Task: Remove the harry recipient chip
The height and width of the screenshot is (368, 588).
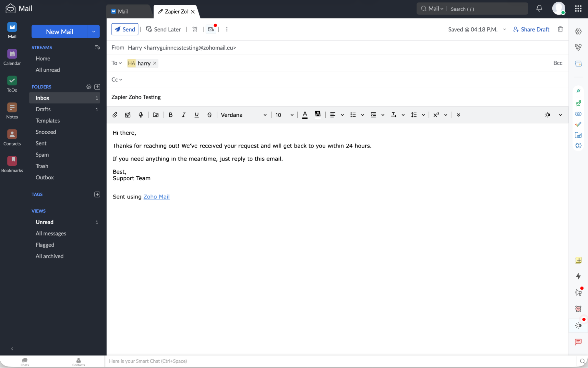Action: pyautogui.click(x=154, y=63)
